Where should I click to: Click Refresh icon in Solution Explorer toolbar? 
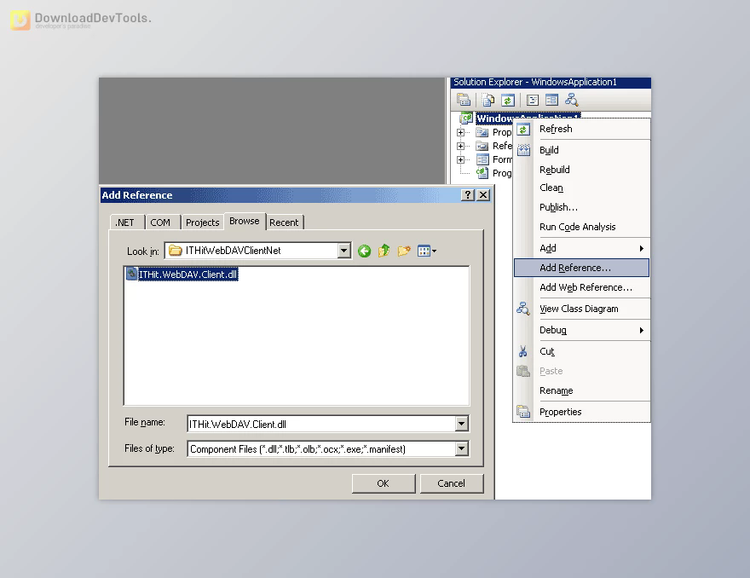[x=508, y=100]
